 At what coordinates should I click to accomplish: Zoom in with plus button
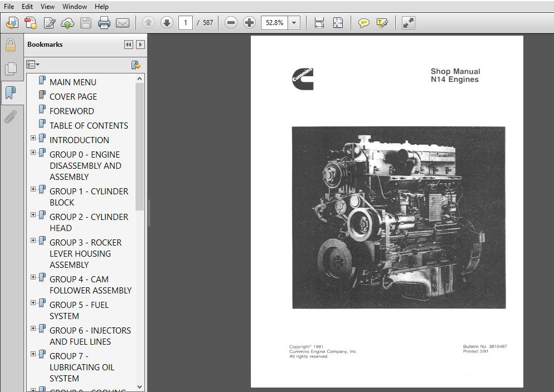[x=250, y=23]
